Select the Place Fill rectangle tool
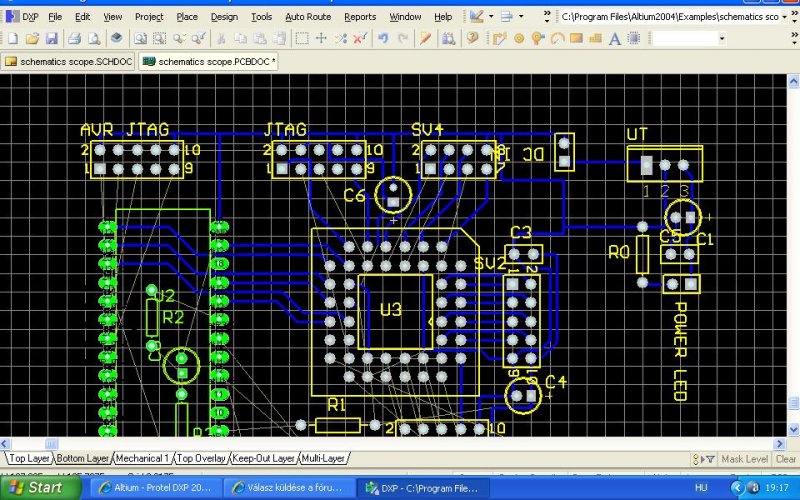 click(577, 38)
